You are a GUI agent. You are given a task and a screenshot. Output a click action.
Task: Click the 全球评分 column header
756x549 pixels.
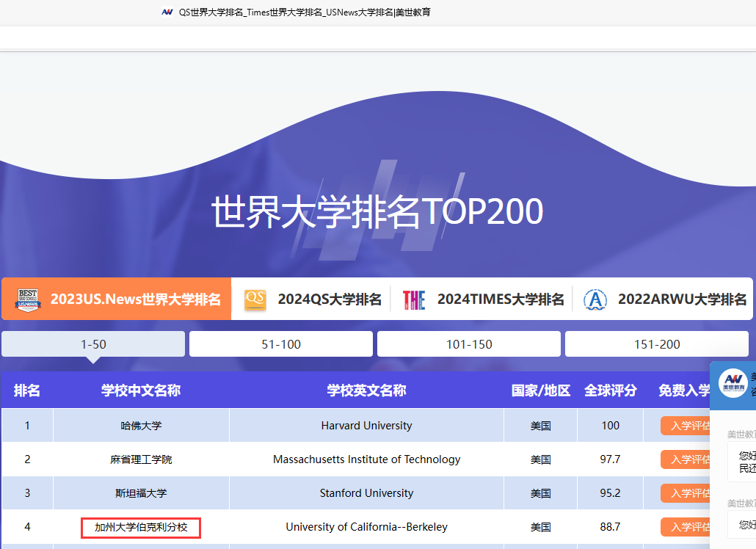[x=611, y=390]
